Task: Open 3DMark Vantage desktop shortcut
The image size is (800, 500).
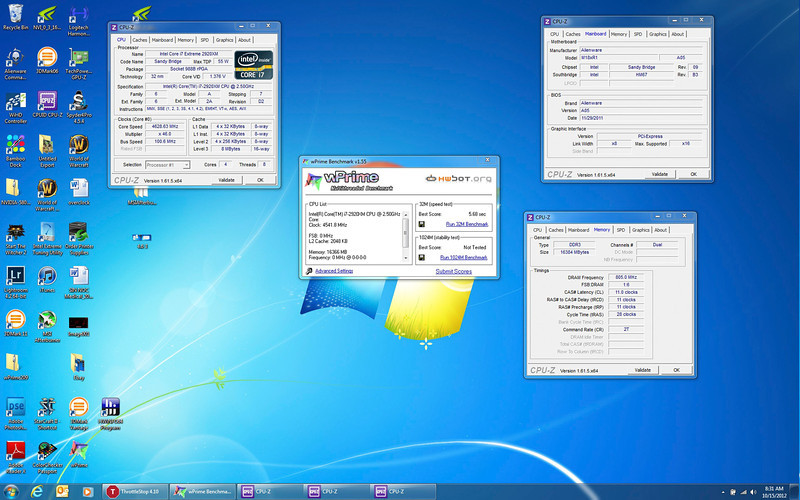Action: pyautogui.click(x=78, y=414)
